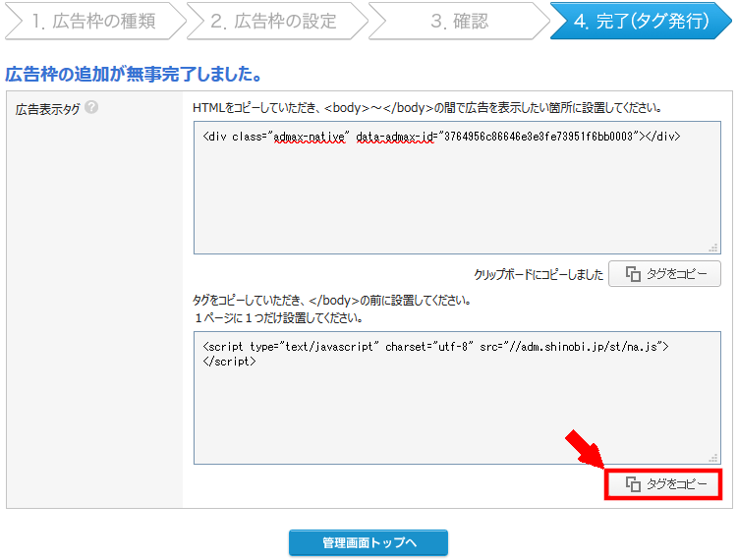Click the クリップボードにコピーしました message

[539, 274]
